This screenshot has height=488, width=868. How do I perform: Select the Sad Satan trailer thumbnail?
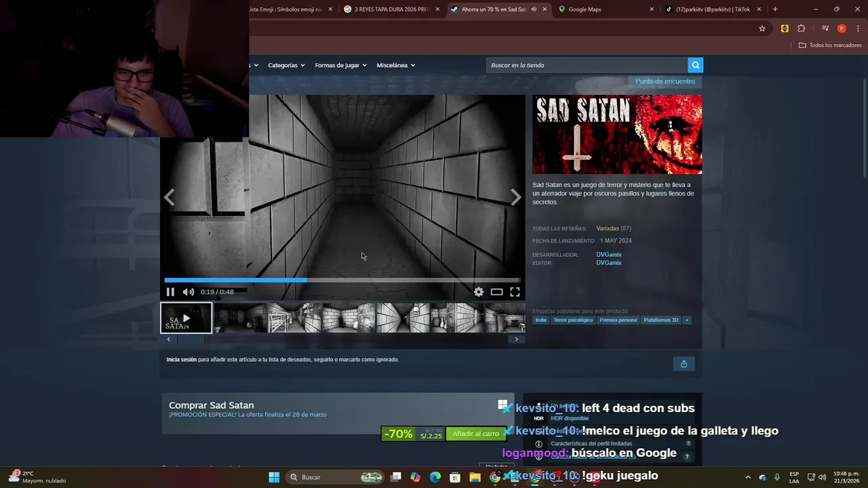click(x=186, y=318)
